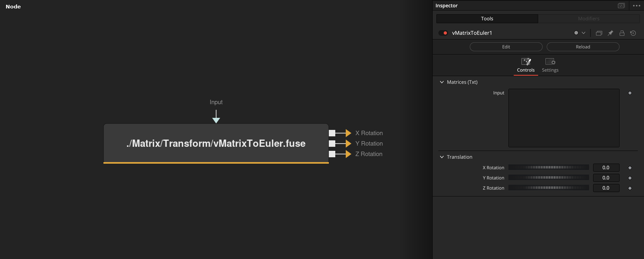Click the Y Rotation slider track
Viewport: 644px width, 259px height.
[x=549, y=177]
